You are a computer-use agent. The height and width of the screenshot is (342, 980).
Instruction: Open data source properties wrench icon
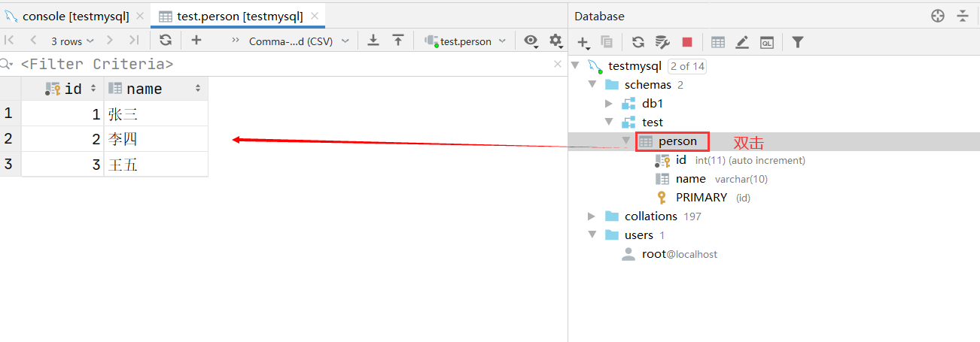pyautogui.click(x=662, y=42)
